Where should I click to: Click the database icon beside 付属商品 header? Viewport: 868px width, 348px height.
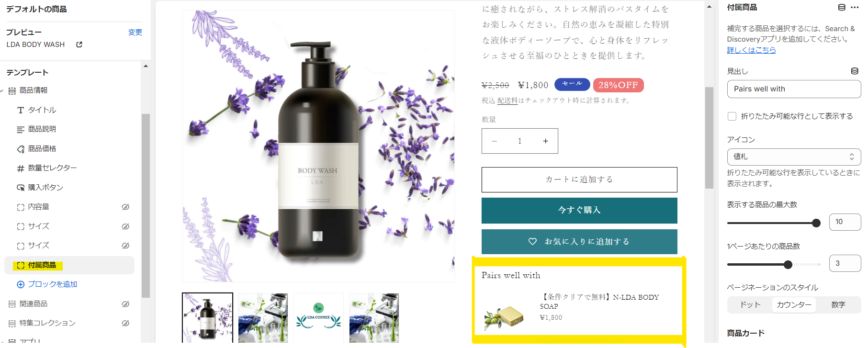[842, 7]
